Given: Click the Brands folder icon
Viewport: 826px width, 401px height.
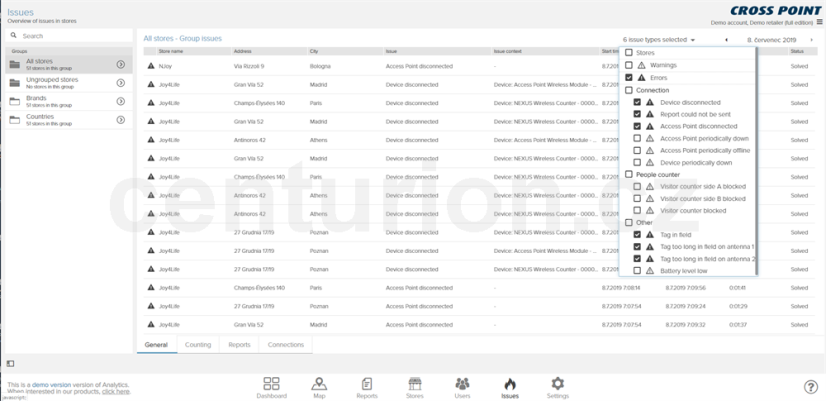Looking at the screenshot, I should pos(15,101).
